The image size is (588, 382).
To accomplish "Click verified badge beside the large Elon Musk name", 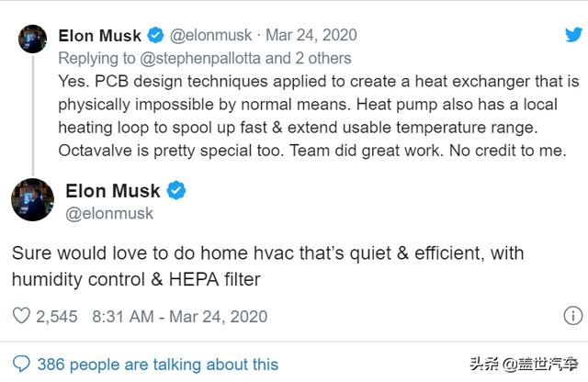I will [x=176, y=191].
